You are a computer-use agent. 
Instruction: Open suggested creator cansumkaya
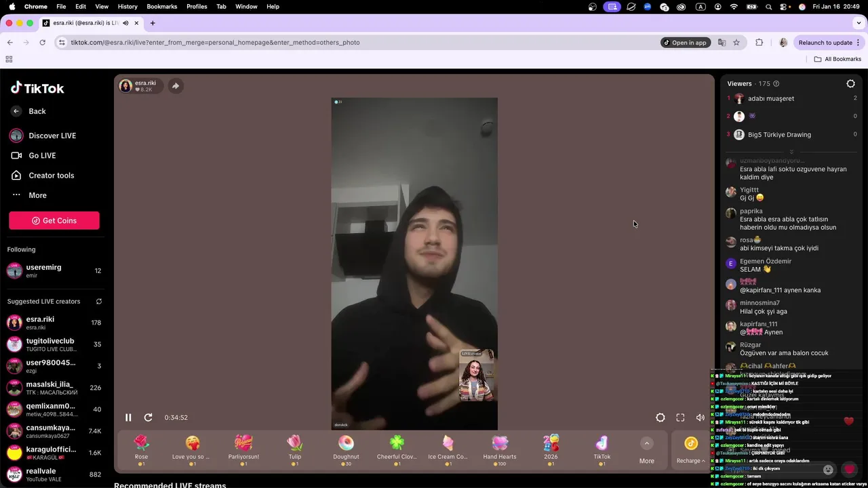pos(54,431)
